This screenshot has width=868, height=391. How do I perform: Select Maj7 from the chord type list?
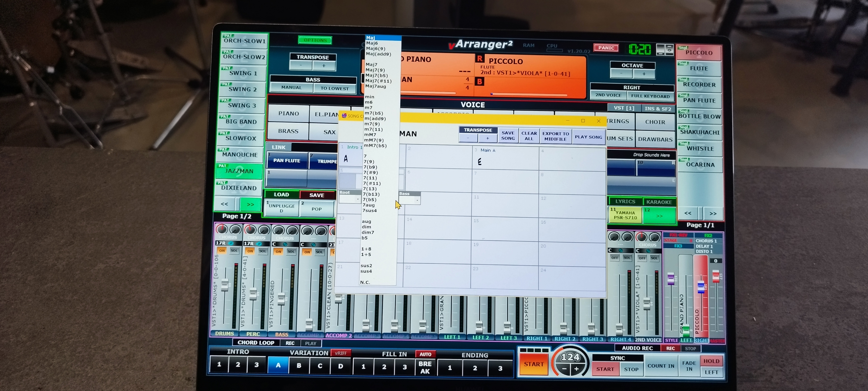[371, 64]
